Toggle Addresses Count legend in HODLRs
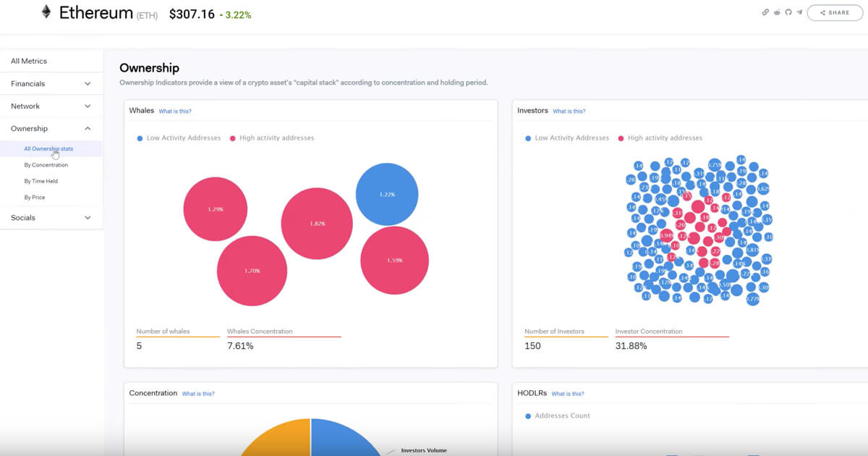This screenshot has height=456, width=868. tap(558, 415)
